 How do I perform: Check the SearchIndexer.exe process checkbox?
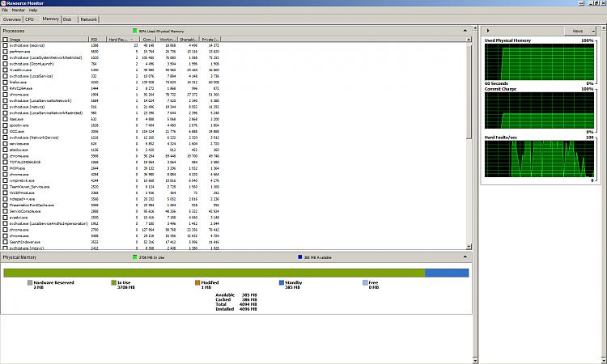click(x=5, y=242)
